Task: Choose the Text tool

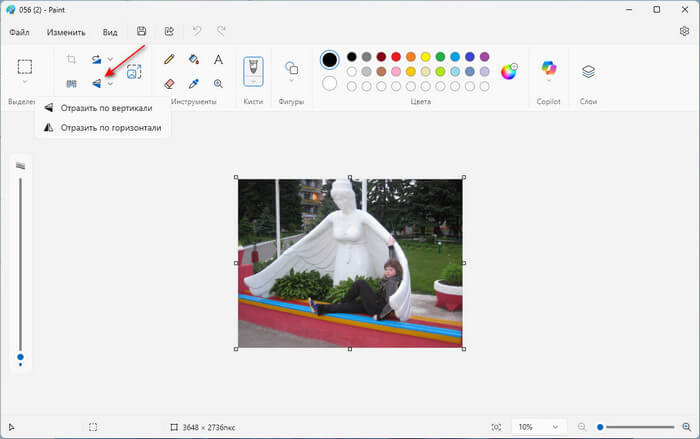Action: tap(218, 60)
